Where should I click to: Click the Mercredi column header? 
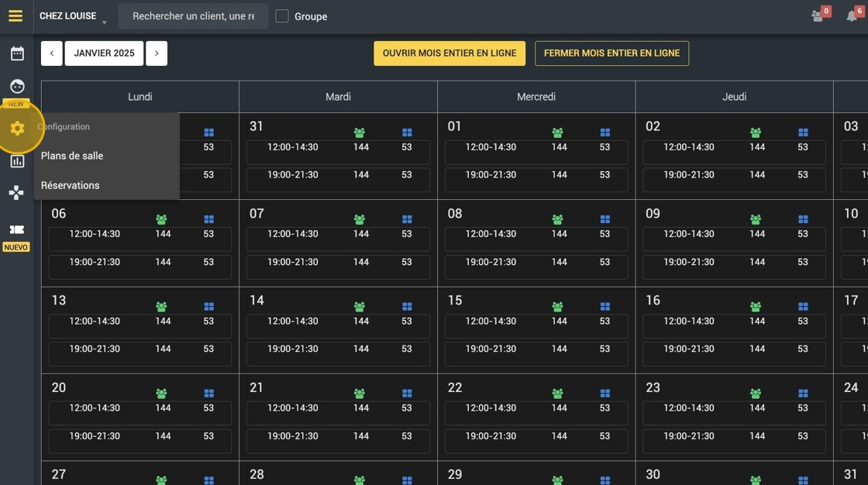(x=536, y=97)
